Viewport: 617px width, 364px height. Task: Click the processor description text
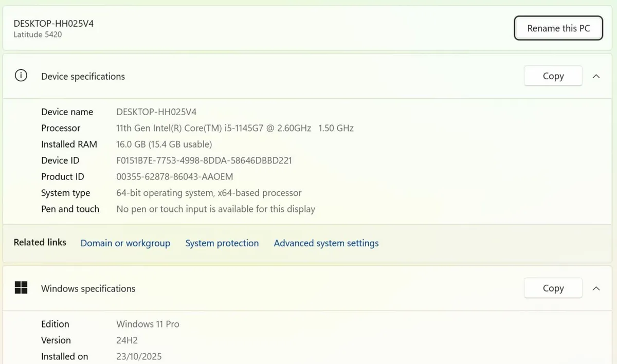point(234,128)
